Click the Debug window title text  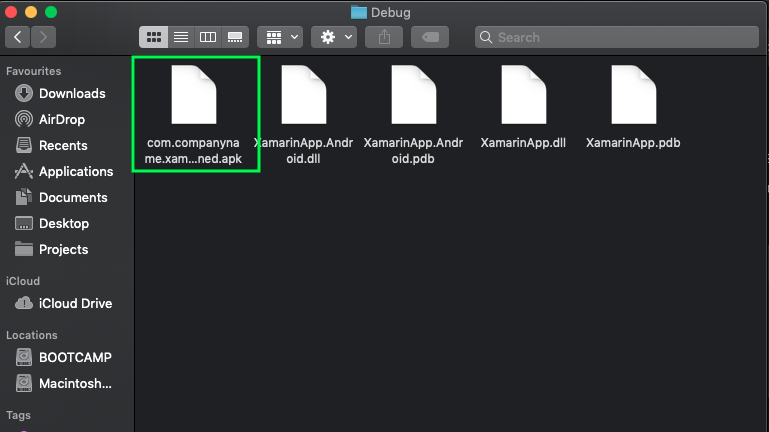(390, 12)
